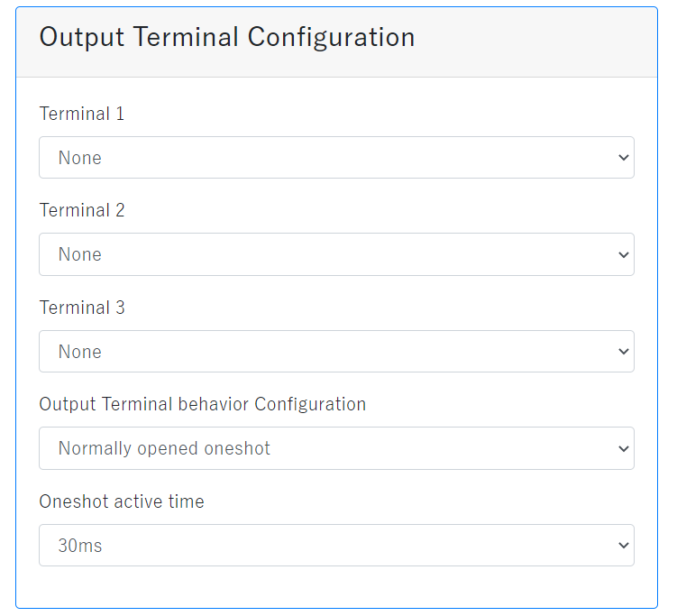Screen dimensions: 677x616
Task: Expand the Terminal 2 selection box
Action: [x=336, y=254]
